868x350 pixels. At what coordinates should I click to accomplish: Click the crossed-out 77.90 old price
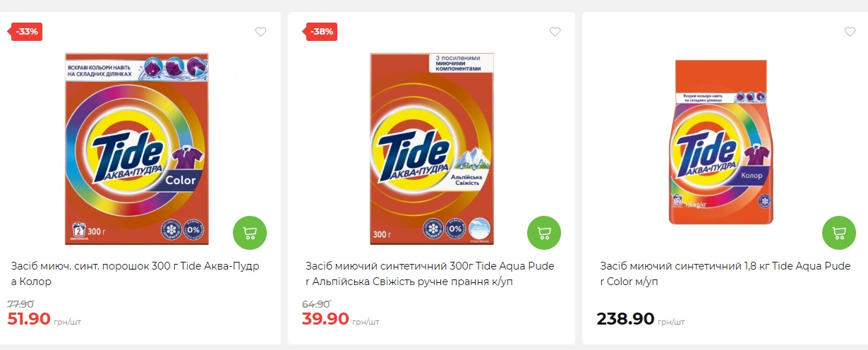click(20, 304)
